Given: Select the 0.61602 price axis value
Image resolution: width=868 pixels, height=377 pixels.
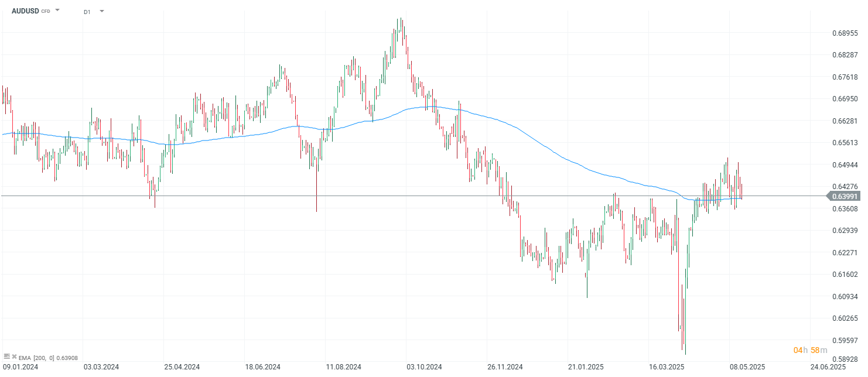Looking at the screenshot, I should click(x=845, y=275).
